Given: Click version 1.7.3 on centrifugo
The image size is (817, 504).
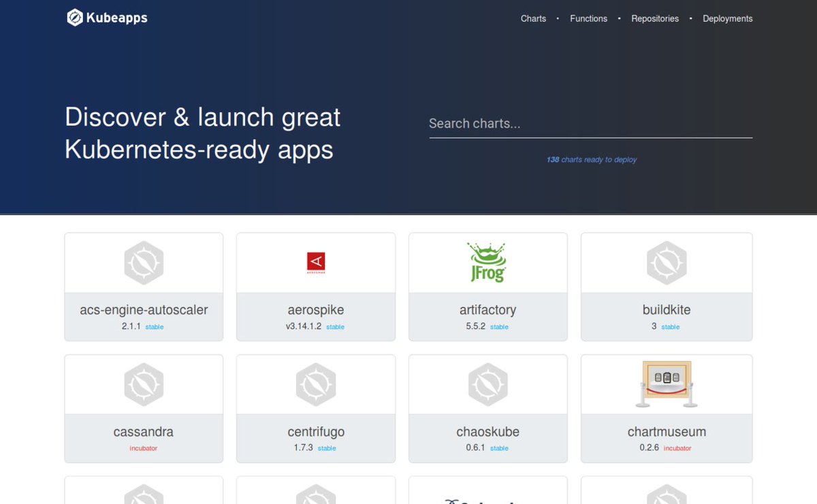Looking at the screenshot, I should [x=304, y=448].
